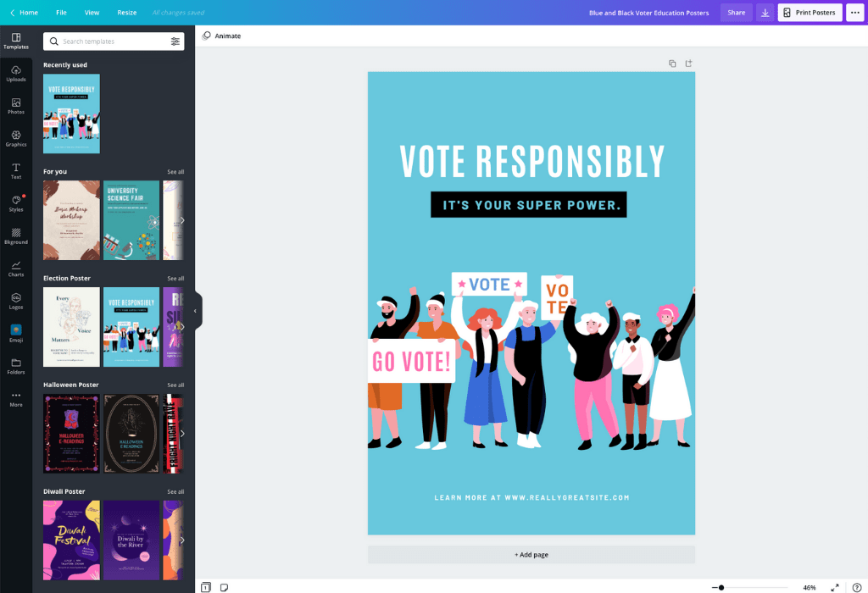Click the filter icon in search box
868x593 pixels.
click(175, 42)
